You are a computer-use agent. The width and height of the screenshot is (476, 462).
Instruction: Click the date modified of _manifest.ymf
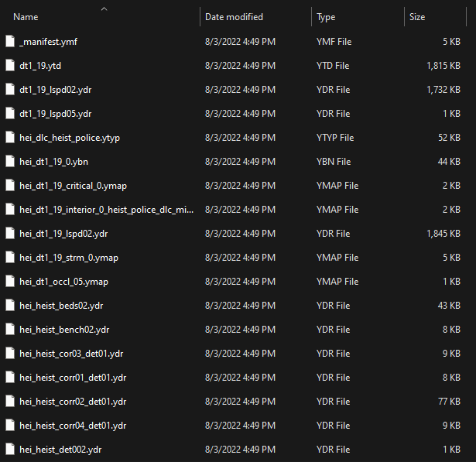click(240, 42)
